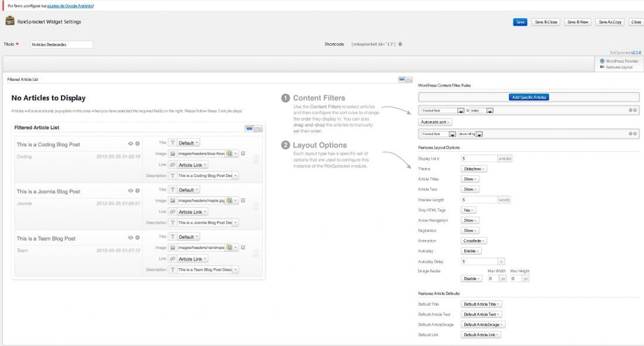Viewport: 644px width, 346px height.
Task: Open the Default Article Title dropdown
Action: 481,304
